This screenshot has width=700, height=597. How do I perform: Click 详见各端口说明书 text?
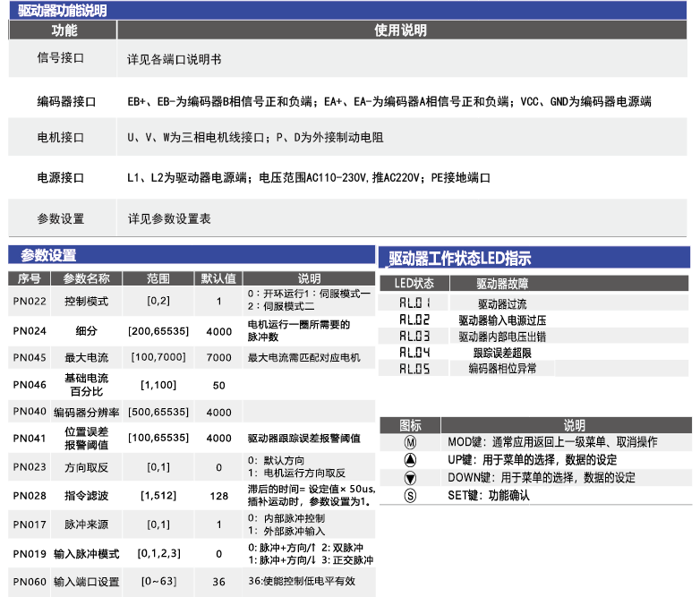(x=175, y=59)
